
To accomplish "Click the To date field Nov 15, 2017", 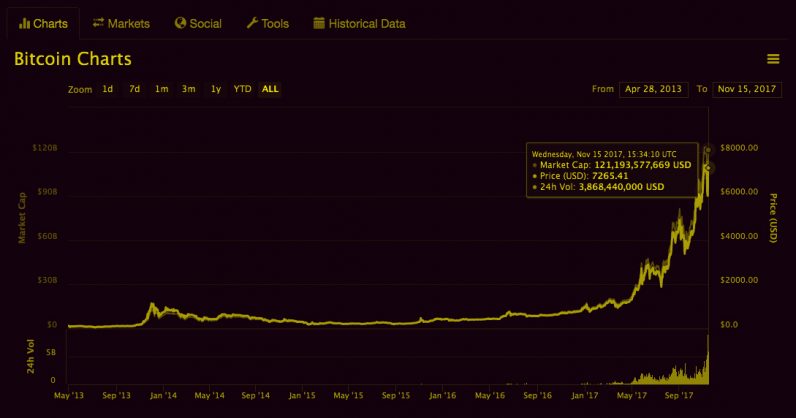I will (x=748, y=89).
